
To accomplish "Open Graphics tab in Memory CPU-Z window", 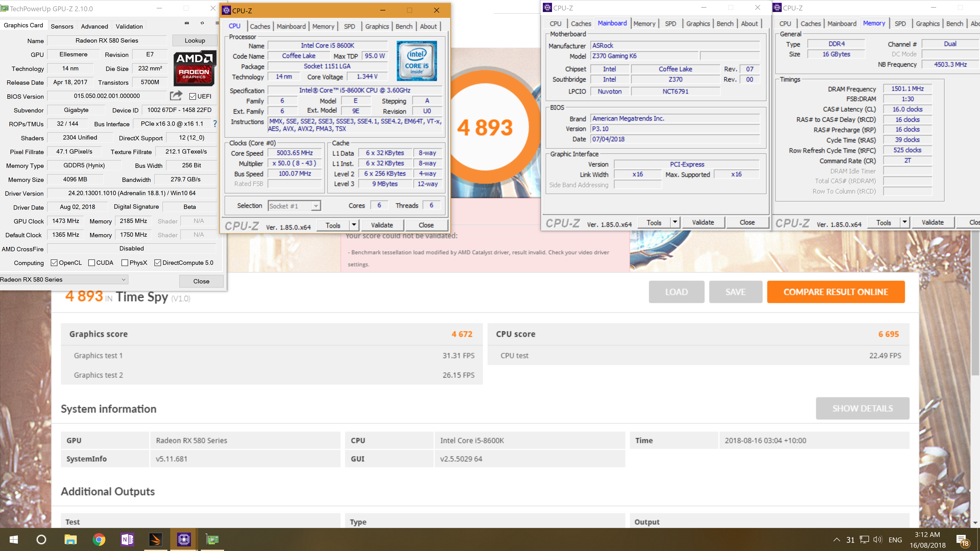I will [x=927, y=23].
